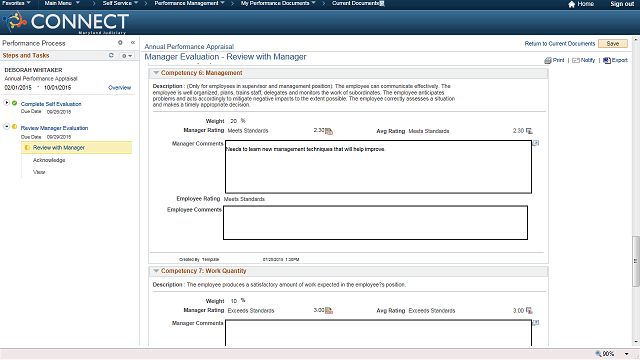Open Steps and Tasks gear dropdown

[127, 56]
